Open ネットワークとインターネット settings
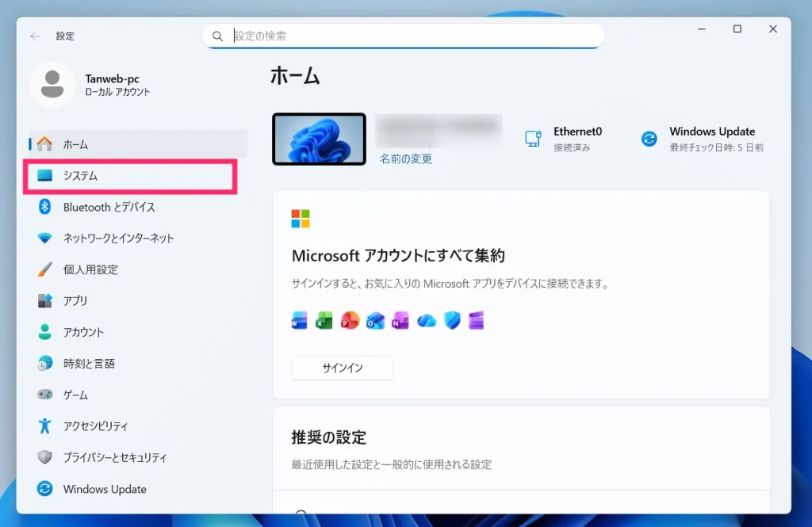 pyautogui.click(x=138, y=238)
